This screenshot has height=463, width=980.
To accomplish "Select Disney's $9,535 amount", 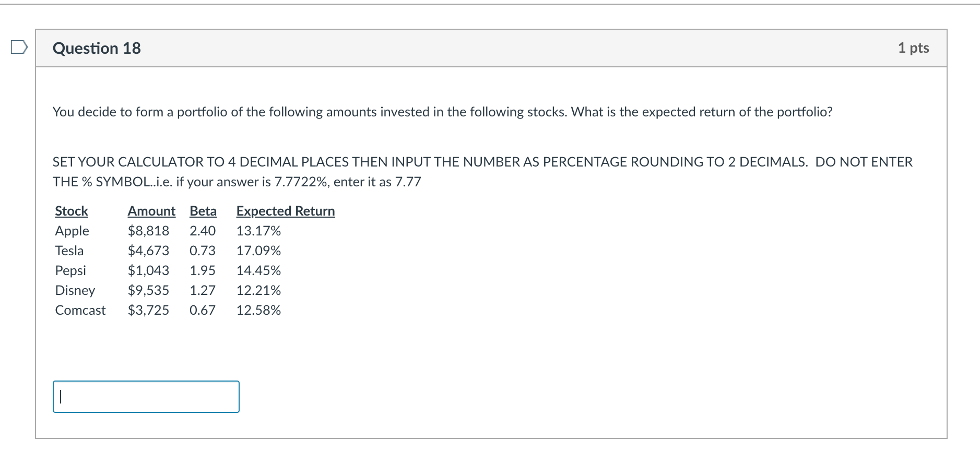I will pyautogui.click(x=148, y=290).
